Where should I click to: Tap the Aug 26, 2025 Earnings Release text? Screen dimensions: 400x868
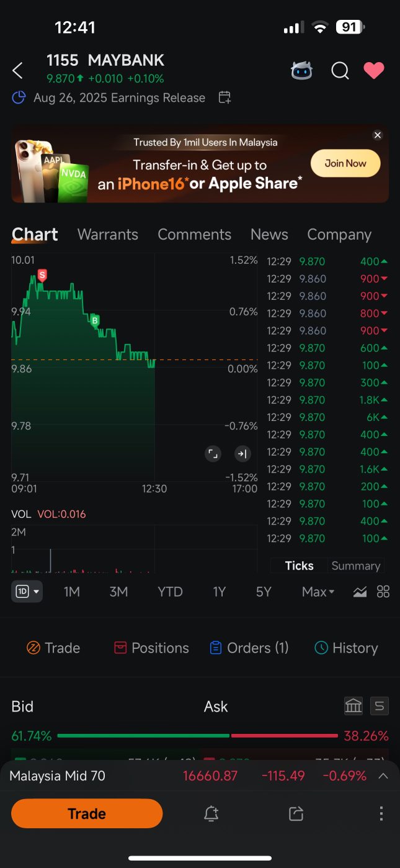coord(119,97)
